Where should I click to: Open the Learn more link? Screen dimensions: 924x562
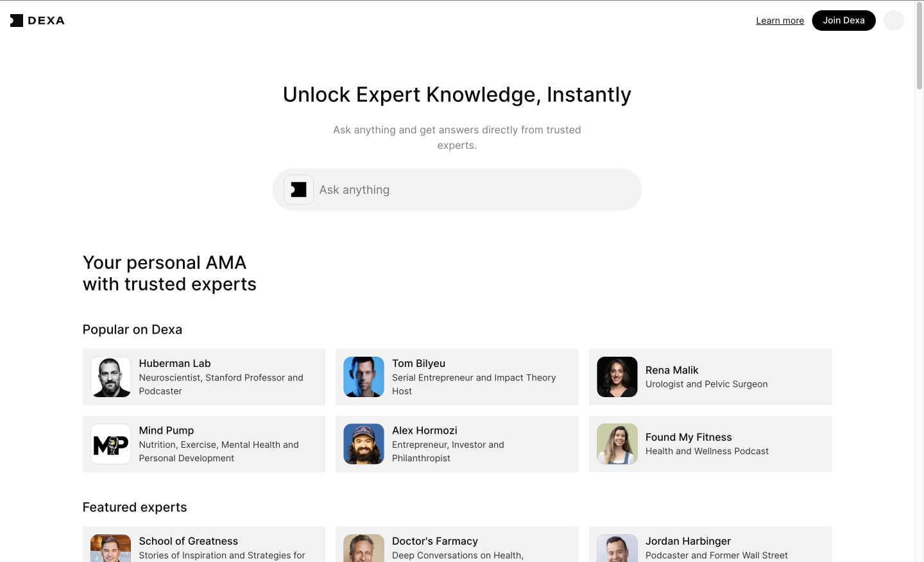[780, 21]
